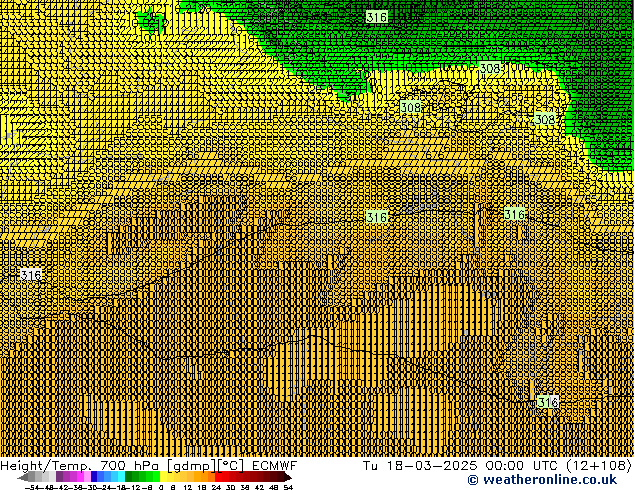Screen dimensions: 634x490
Task: Click the 'Height/Temp. 700 hPa' title text
Action: (x=80, y=466)
